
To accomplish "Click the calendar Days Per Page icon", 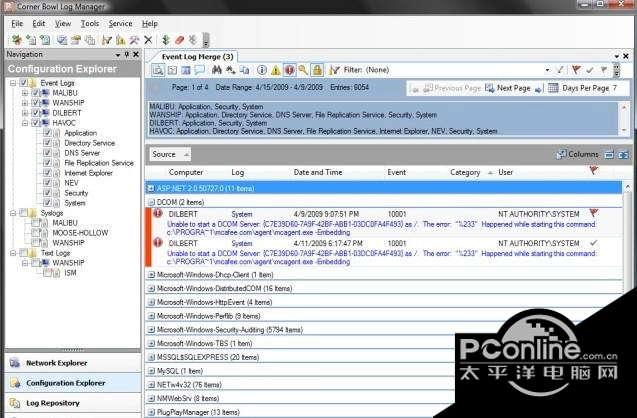I will [x=553, y=88].
